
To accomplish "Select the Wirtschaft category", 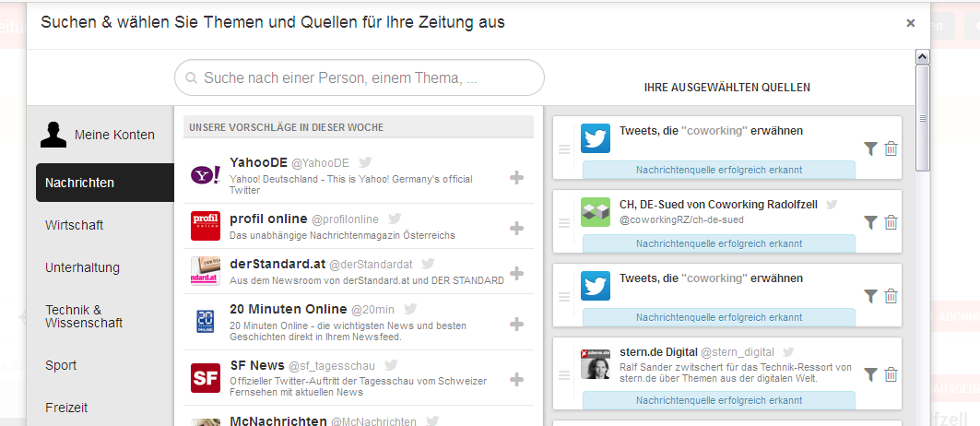I will [x=74, y=225].
